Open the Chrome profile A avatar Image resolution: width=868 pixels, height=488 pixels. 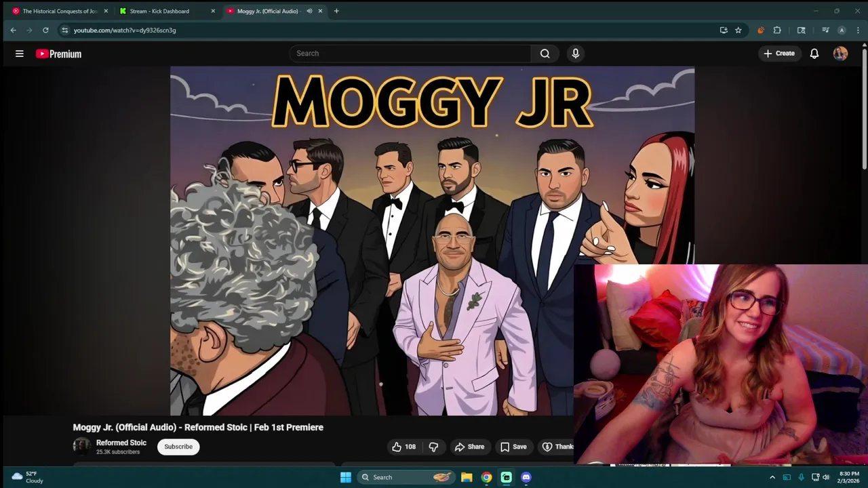click(842, 30)
